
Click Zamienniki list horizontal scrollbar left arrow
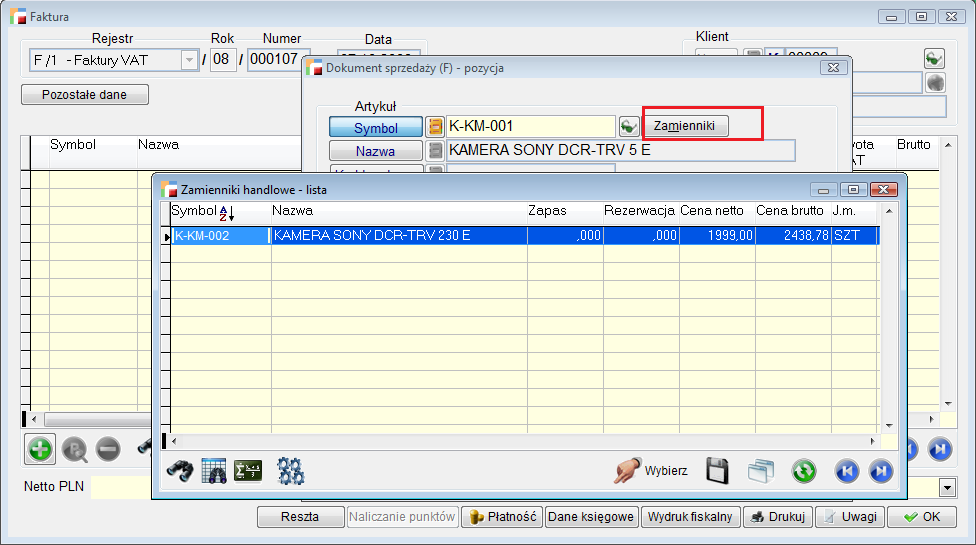pyautogui.click(x=174, y=441)
